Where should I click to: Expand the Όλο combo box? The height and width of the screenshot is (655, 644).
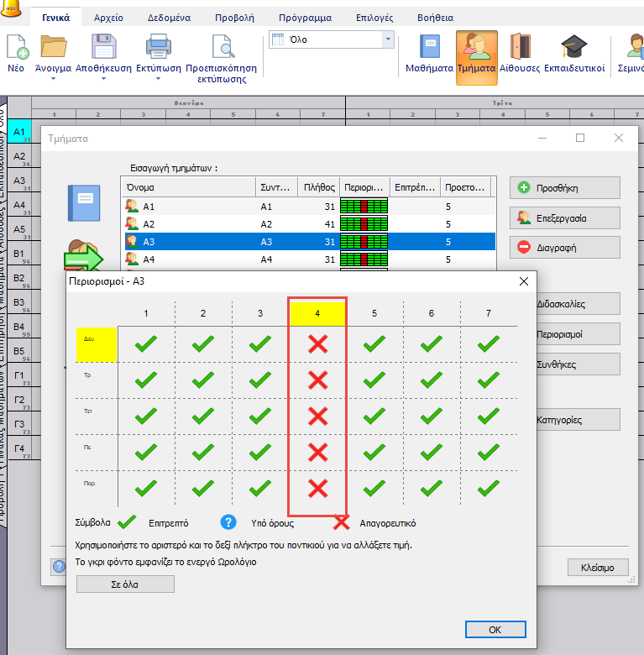pyautogui.click(x=387, y=39)
